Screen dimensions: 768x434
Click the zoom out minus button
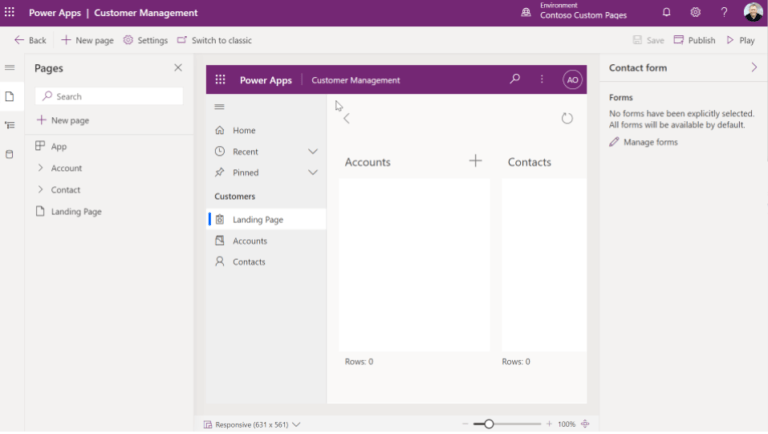tap(465, 424)
